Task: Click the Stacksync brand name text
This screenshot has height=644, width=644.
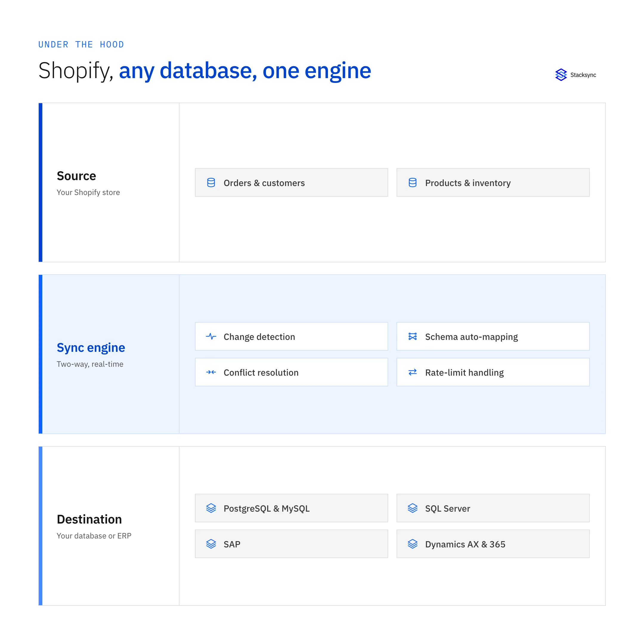Action: [x=583, y=75]
